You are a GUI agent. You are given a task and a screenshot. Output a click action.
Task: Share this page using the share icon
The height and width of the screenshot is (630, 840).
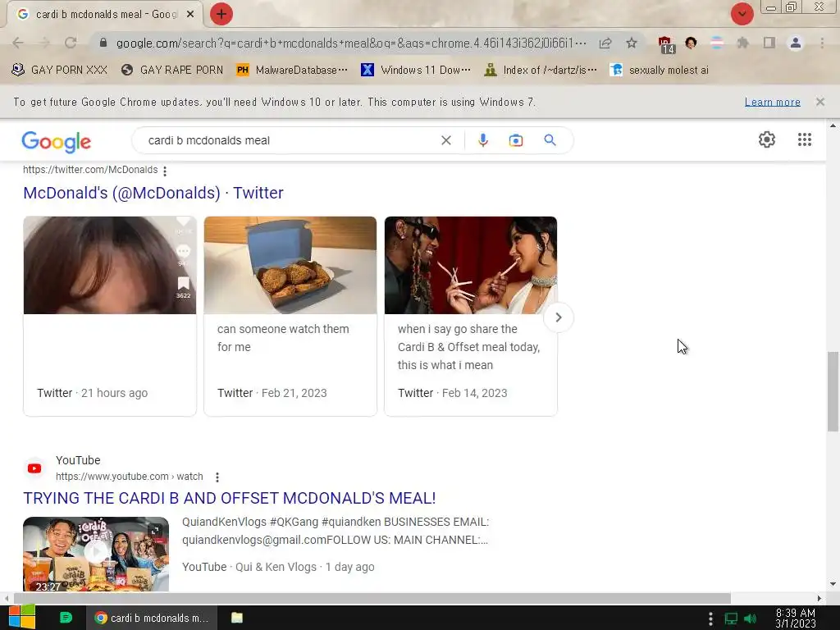pos(605,43)
